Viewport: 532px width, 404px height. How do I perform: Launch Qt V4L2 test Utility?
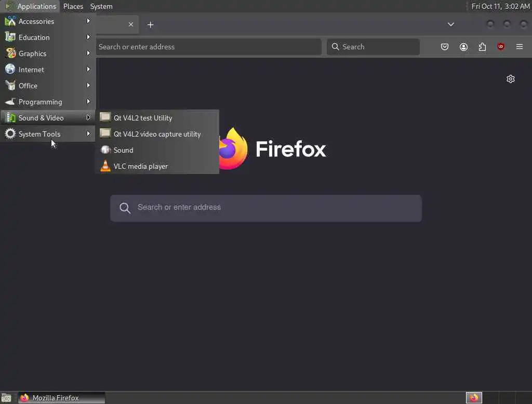[x=157, y=118]
